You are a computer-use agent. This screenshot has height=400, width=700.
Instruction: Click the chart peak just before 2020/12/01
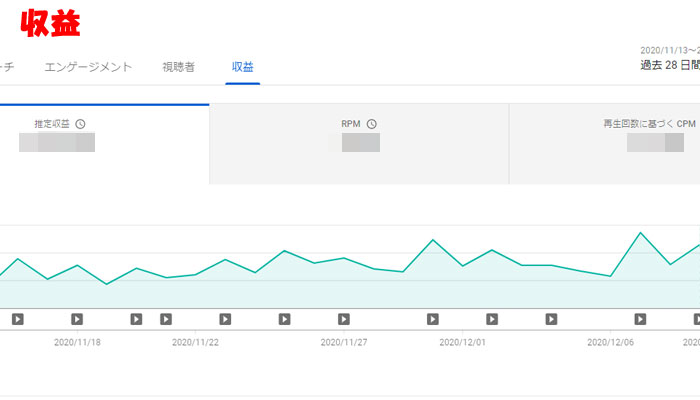[433, 240]
